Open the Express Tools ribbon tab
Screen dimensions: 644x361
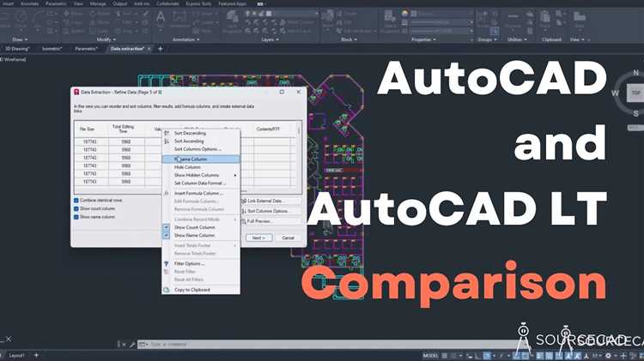coord(198,3)
